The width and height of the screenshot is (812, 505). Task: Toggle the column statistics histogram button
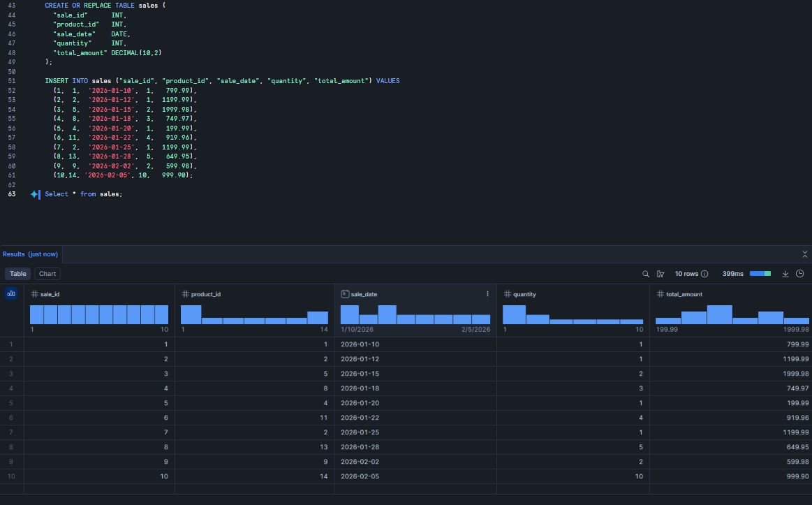11,294
